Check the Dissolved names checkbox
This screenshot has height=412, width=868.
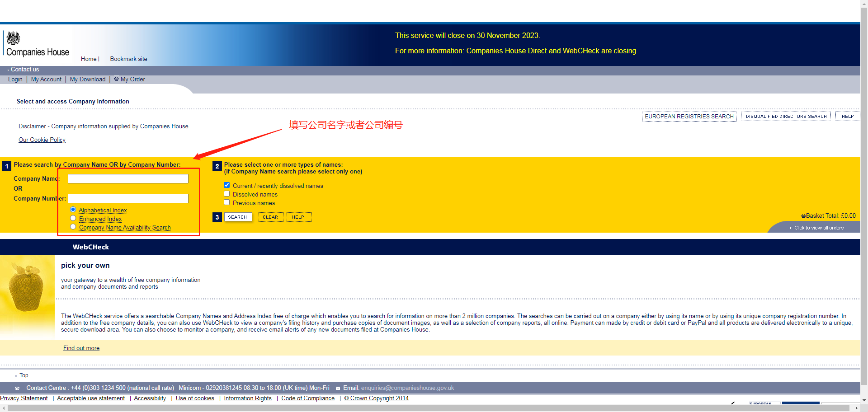point(226,194)
